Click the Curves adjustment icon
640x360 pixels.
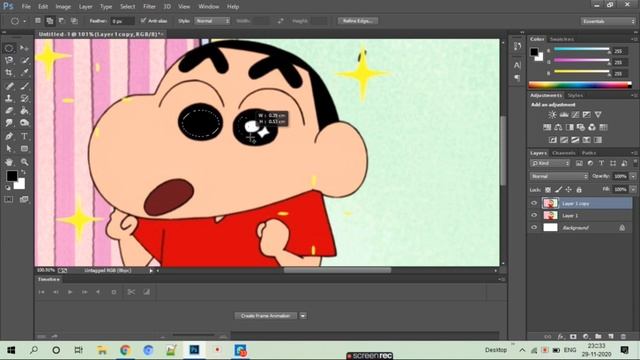575,115
